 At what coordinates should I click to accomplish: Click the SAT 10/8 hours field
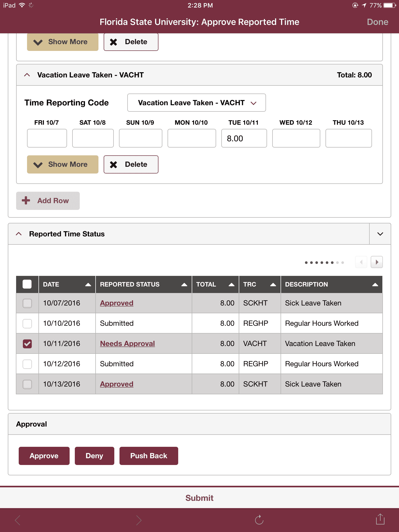pos(93,138)
